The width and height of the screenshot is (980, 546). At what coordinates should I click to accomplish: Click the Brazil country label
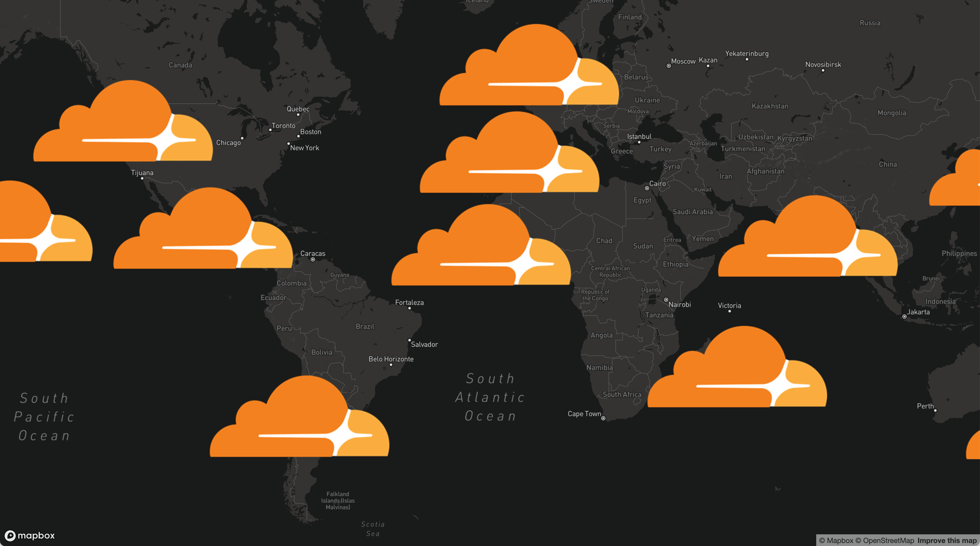[365, 326]
